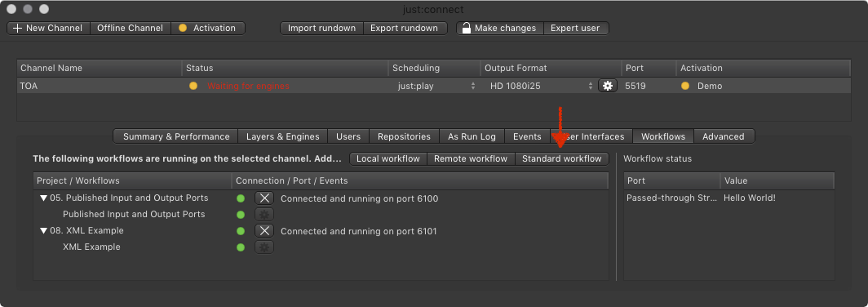Click the green dot of XML Example child row
This screenshot has width=868, height=307.
(240, 247)
